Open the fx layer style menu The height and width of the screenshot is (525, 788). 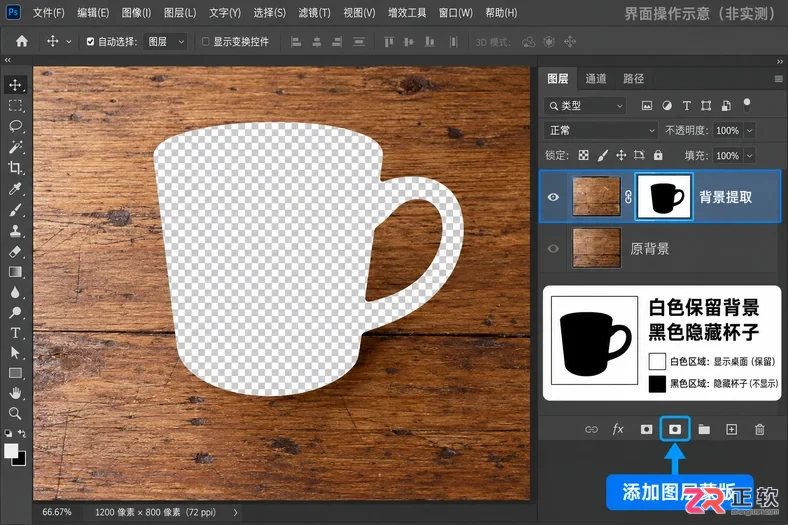click(618, 429)
